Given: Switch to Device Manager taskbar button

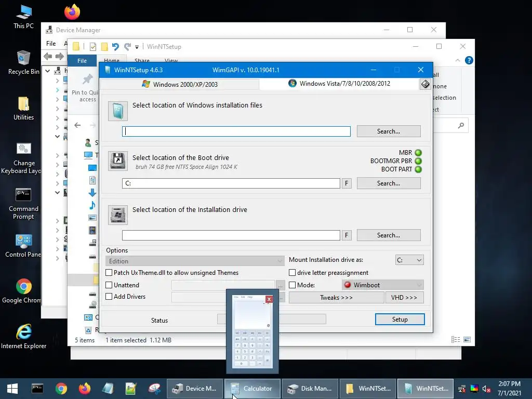Looking at the screenshot, I should pos(195,389).
